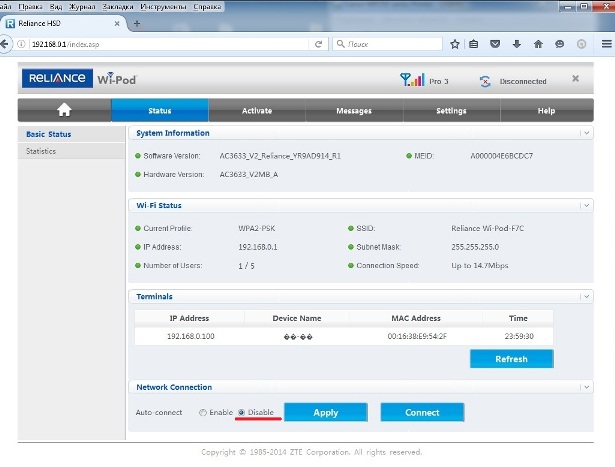Click the SSID value Reliance Wi-Pod-F7C
Screen dimensions: 615x467
pyautogui.click(x=488, y=228)
